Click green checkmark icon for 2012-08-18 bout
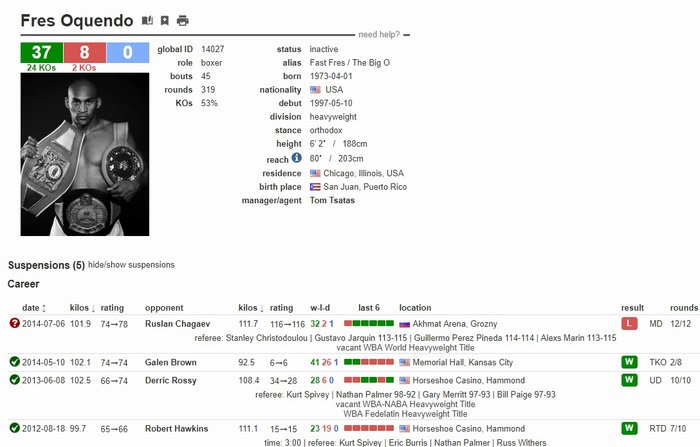Viewport: 700px width, 447px height. point(14,428)
